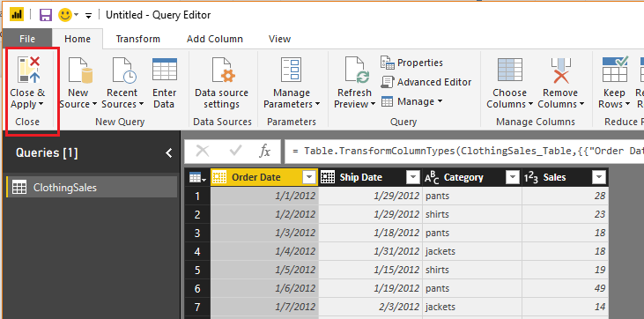Open the Quick Access Toolbar customize arrow

[x=88, y=16]
